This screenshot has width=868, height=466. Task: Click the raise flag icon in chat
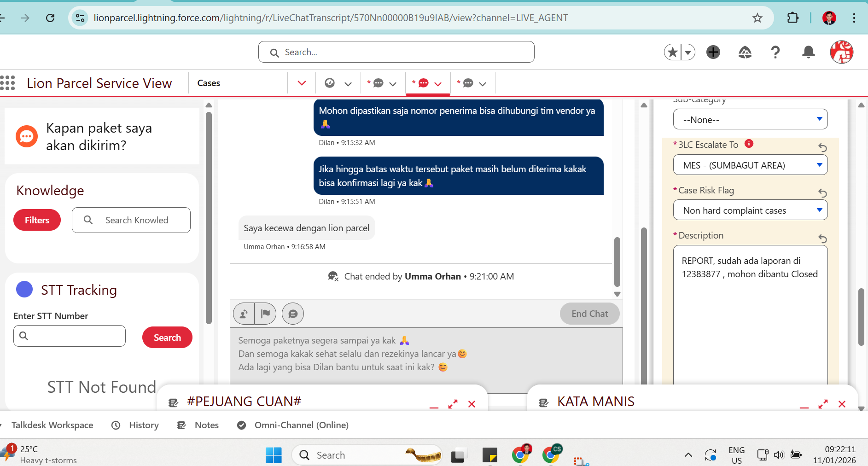click(x=265, y=314)
